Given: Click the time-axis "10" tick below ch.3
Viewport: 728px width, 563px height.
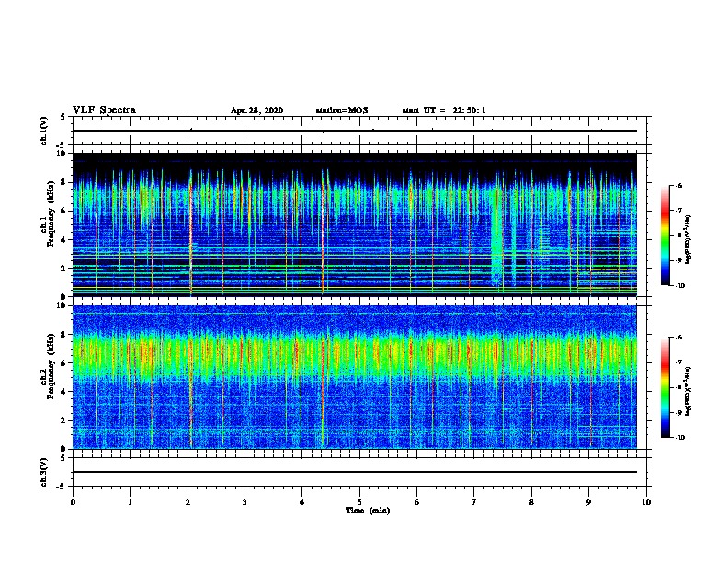Looking at the screenshot, I should (x=646, y=502).
